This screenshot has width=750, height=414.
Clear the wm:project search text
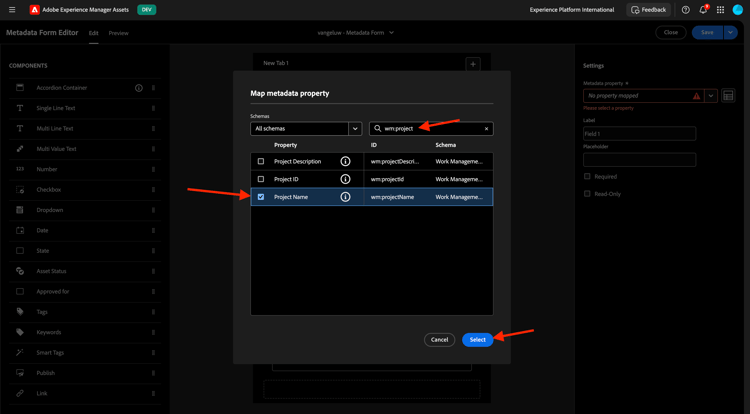(x=486, y=129)
